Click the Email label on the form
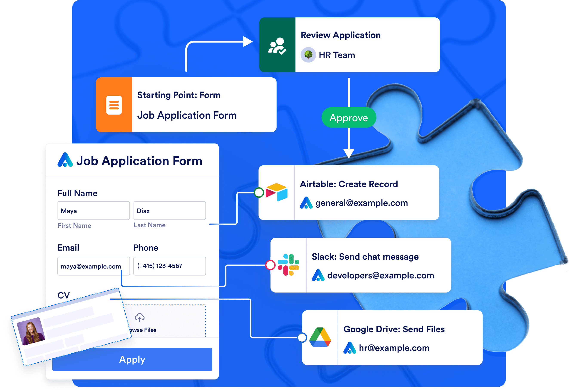This screenshot has height=392, width=569. (x=68, y=248)
